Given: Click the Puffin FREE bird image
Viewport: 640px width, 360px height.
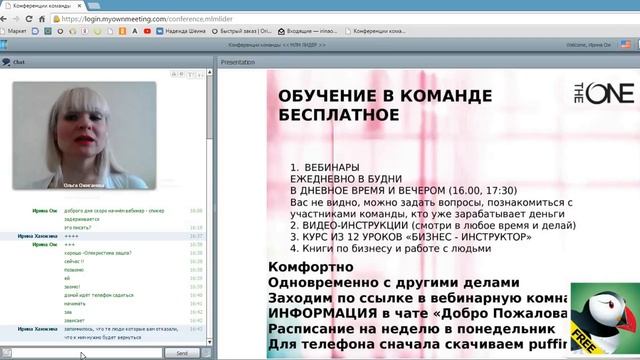Looking at the screenshot, I should tap(605, 318).
